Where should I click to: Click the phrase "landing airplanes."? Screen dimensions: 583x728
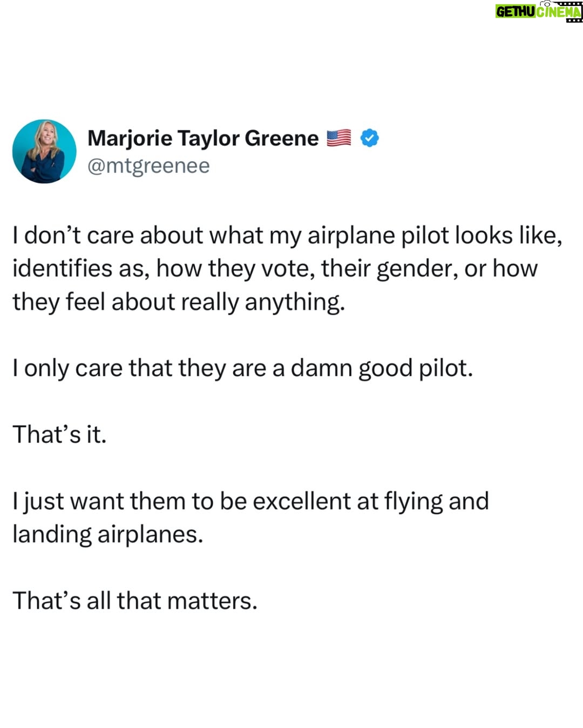pos(108,535)
